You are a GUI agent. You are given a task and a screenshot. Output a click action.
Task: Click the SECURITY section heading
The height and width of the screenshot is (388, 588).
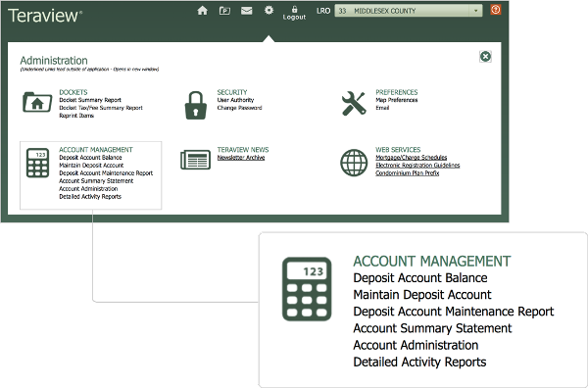[232, 92]
